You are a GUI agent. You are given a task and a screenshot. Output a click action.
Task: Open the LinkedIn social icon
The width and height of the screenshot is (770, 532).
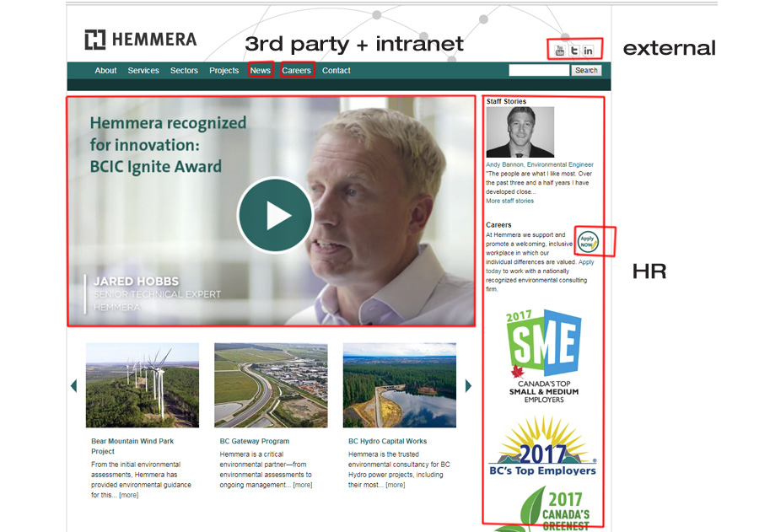(588, 51)
